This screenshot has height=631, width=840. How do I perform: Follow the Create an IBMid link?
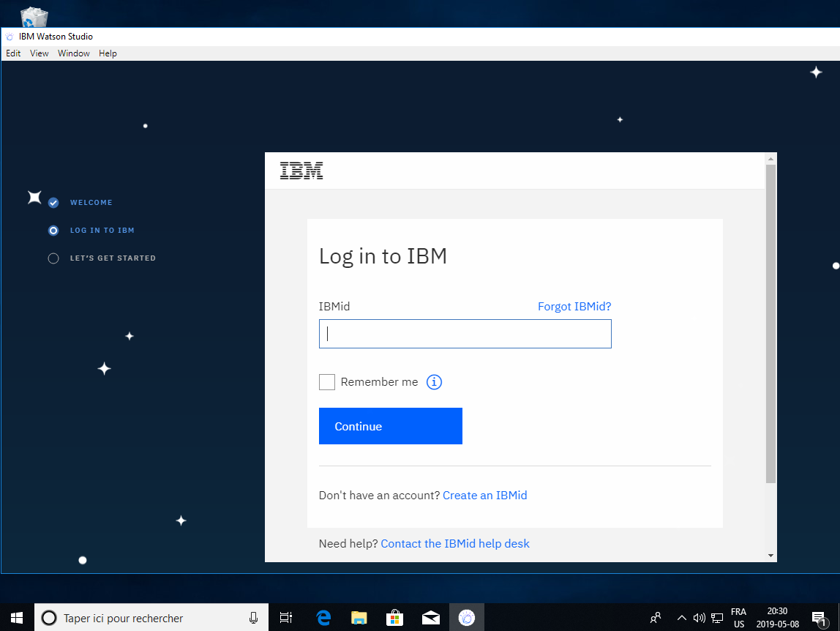[x=484, y=496]
